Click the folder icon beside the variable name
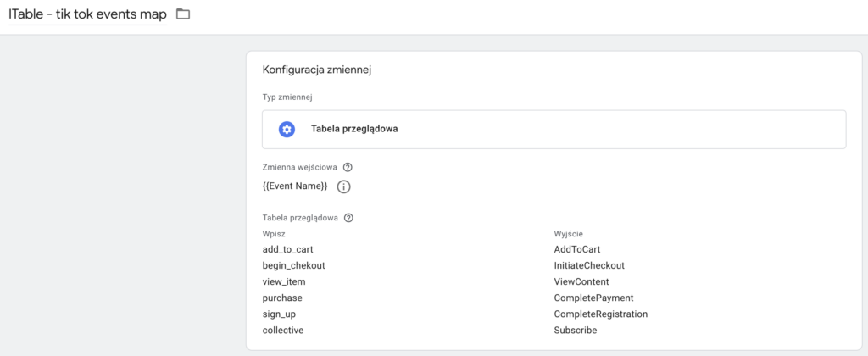The width and height of the screenshot is (868, 356). tap(182, 14)
